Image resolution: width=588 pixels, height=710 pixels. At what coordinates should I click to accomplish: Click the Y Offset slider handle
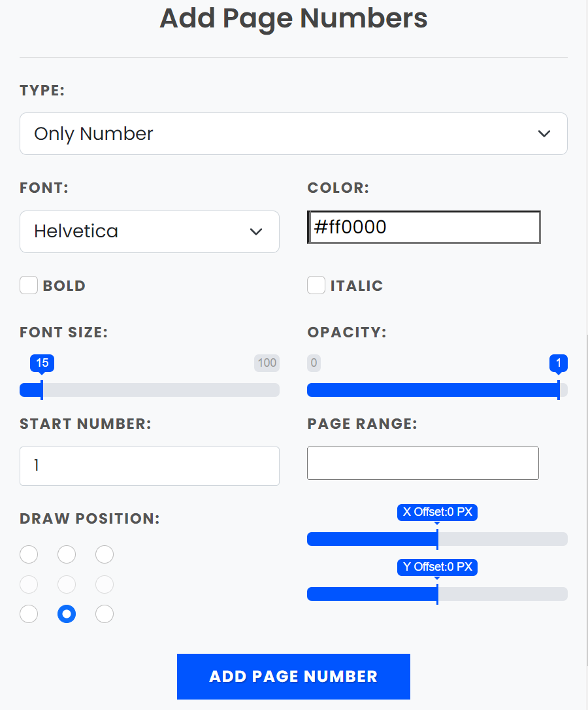437,594
